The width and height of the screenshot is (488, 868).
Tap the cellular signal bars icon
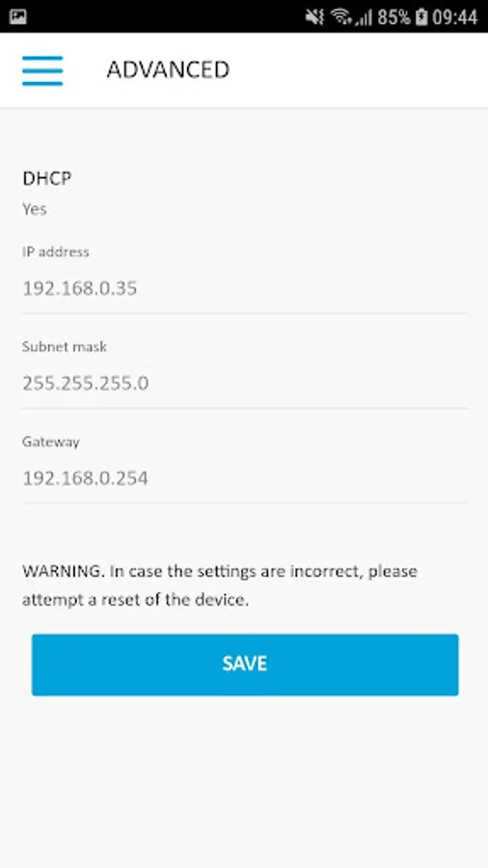tap(363, 17)
